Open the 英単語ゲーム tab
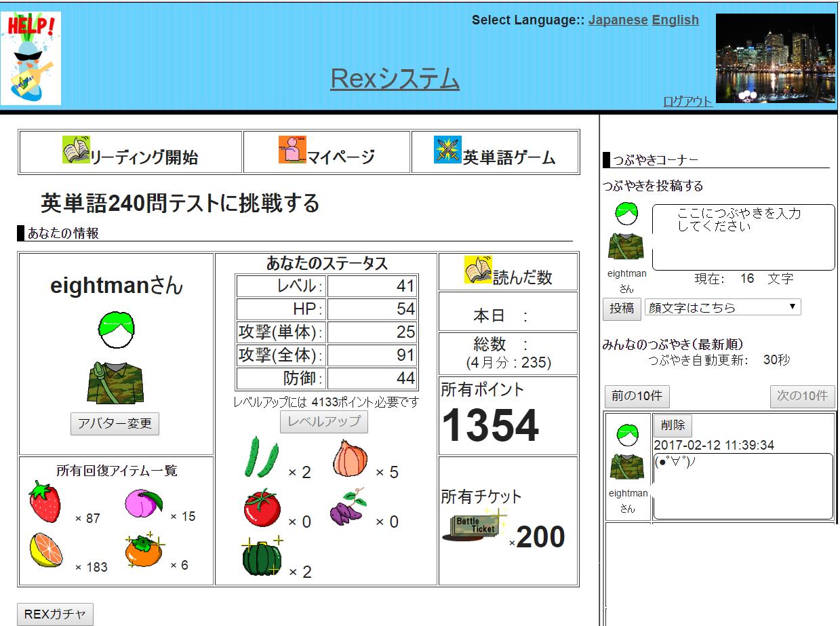840x626 pixels. click(x=495, y=152)
